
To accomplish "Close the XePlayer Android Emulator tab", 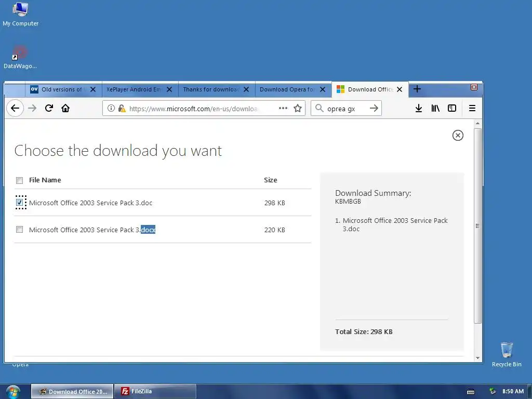I will tap(169, 89).
